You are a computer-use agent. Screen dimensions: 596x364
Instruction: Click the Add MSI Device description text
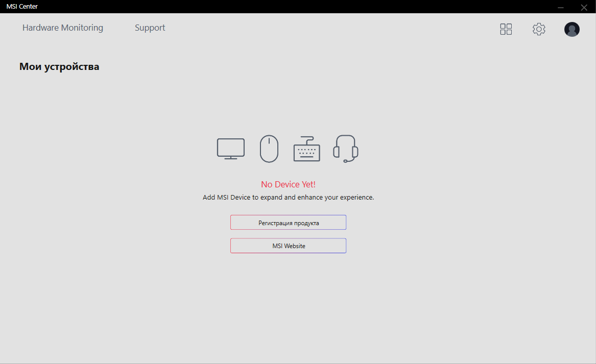click(x=288, y=197)
